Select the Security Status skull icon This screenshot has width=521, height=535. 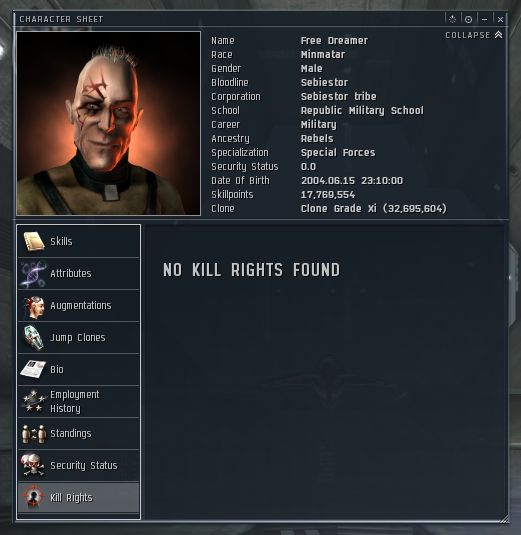click(33, 465)
